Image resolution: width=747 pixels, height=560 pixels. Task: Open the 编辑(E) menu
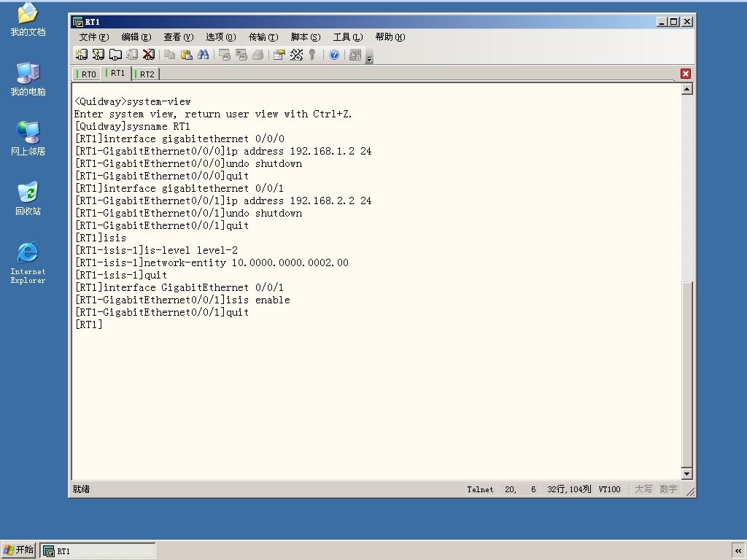pyautogui.click(x=136, y=36)
